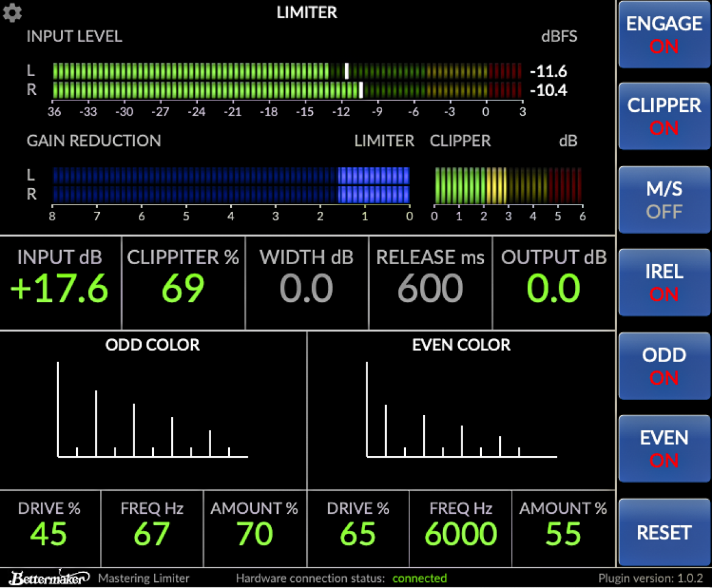
Task: Click the L limiter gain reduction meter
Action: coord(231,175)
